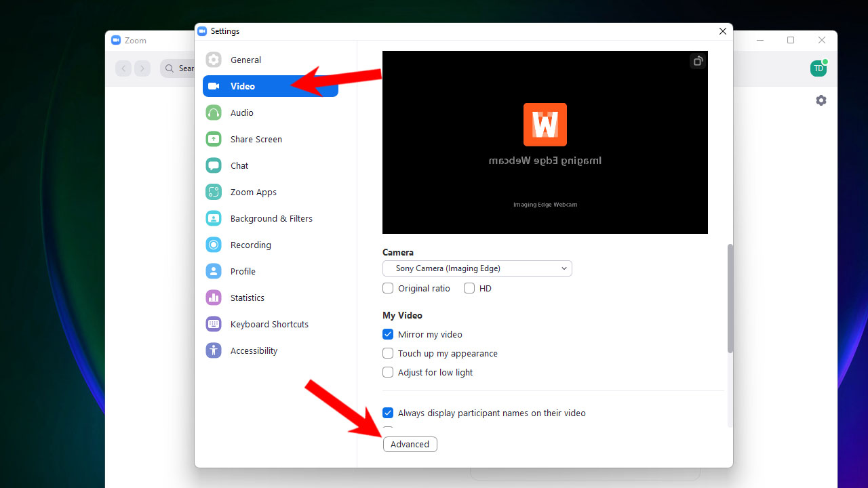Open Chat settings in the sidebar
868x488 pixels.
(x=239, y=165)
